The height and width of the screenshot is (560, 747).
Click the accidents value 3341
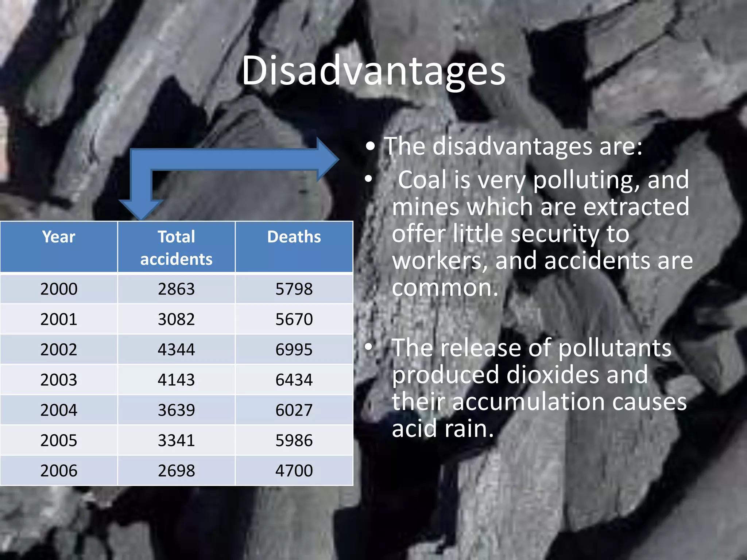coord(177,440)
